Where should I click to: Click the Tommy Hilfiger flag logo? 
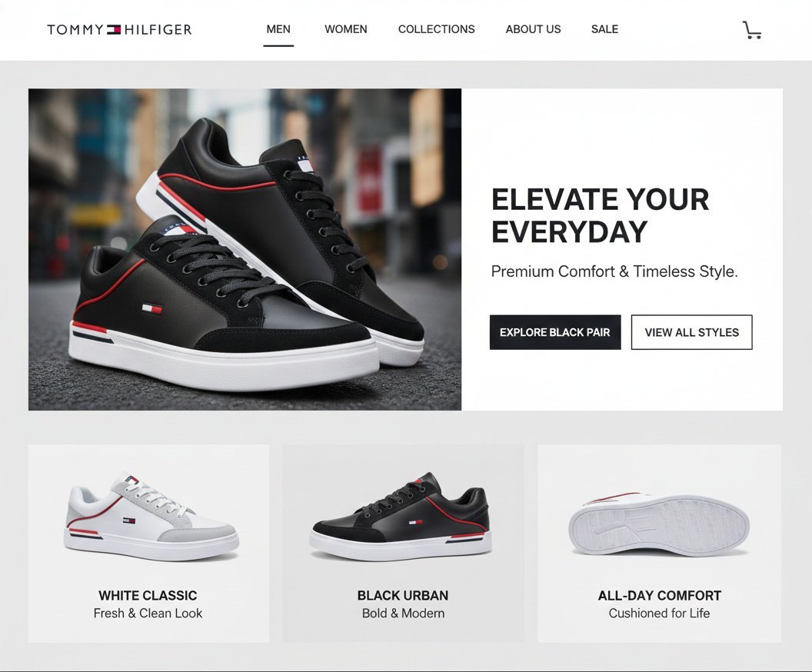point(114,29)
